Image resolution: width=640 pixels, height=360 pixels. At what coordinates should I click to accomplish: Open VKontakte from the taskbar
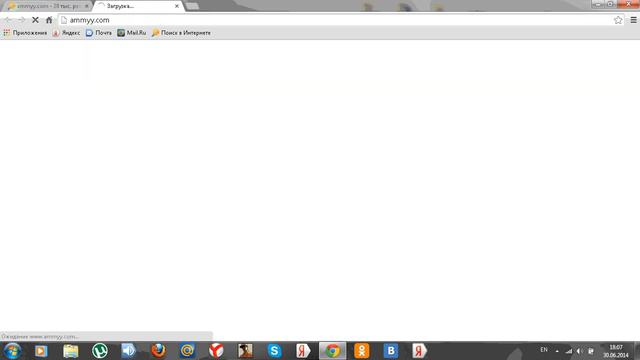point(391,351)
